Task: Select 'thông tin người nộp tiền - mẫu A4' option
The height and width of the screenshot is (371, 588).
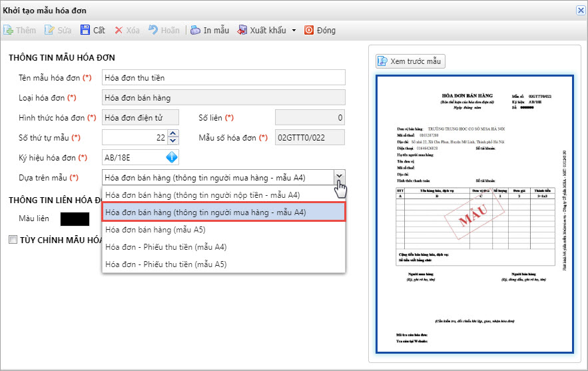Action: 224,195
